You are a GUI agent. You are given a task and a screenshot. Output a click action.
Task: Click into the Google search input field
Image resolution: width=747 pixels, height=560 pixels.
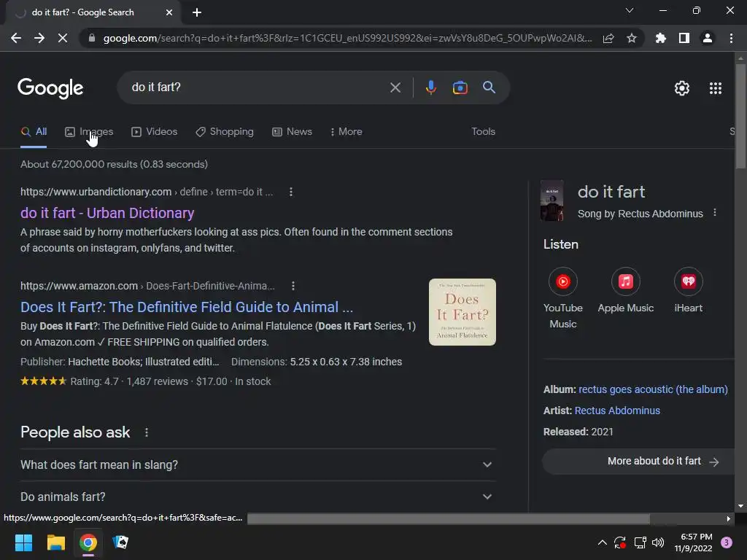[258, 87]
